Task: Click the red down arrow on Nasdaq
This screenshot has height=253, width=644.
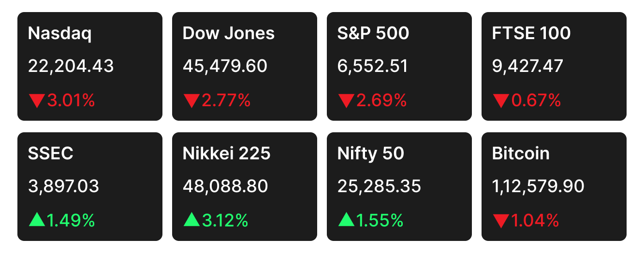Action: 36,101
